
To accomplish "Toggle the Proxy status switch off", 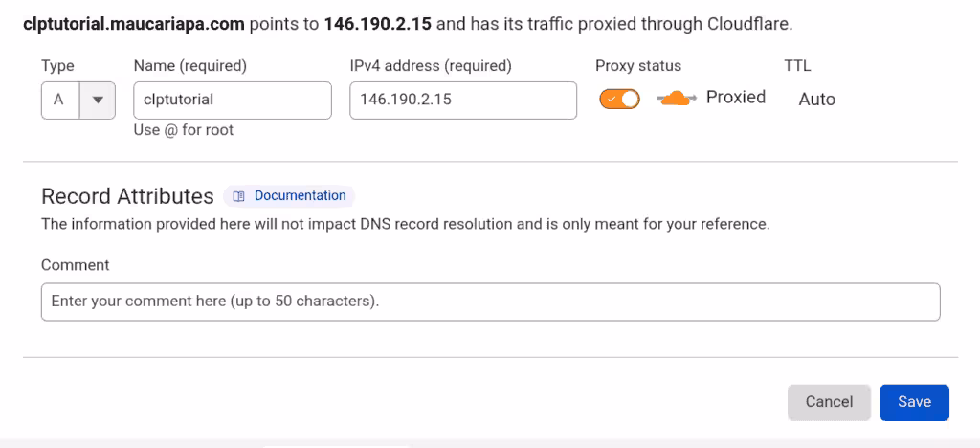I will pos(619,99).
